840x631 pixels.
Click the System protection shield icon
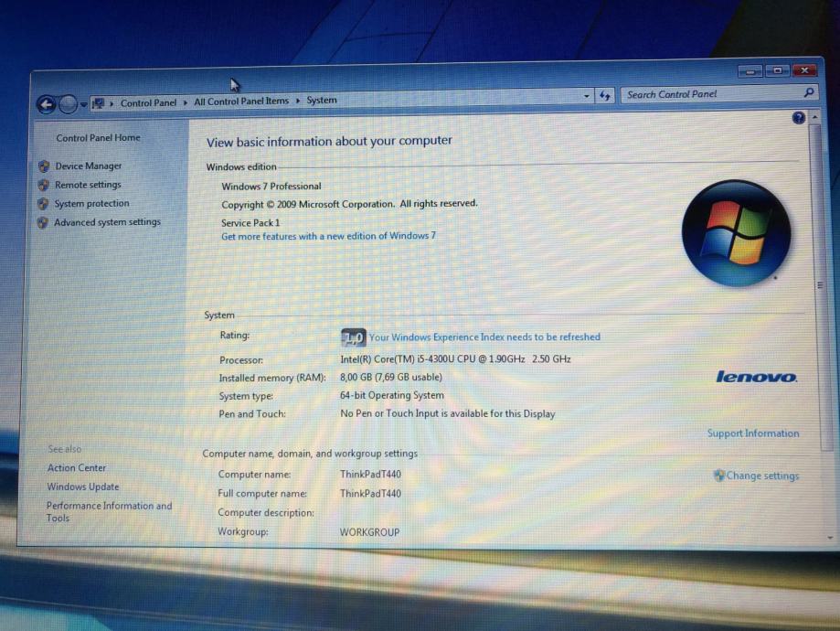tap(43, 204)
